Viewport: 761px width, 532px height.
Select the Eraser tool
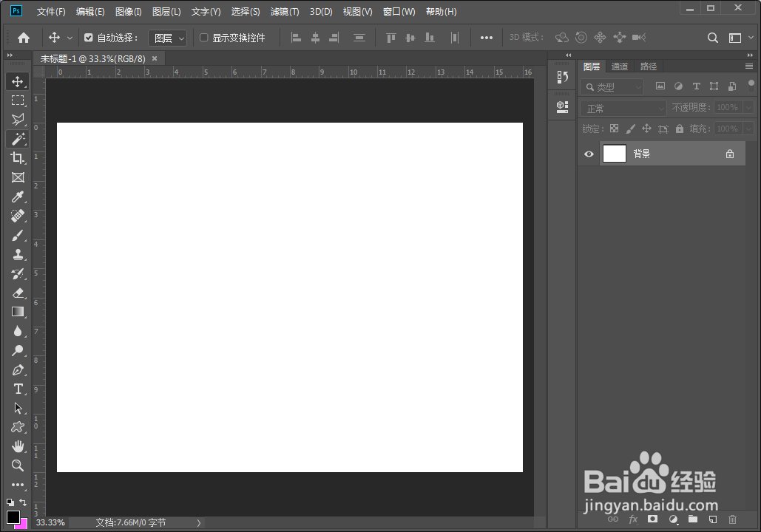coord(18,293)
